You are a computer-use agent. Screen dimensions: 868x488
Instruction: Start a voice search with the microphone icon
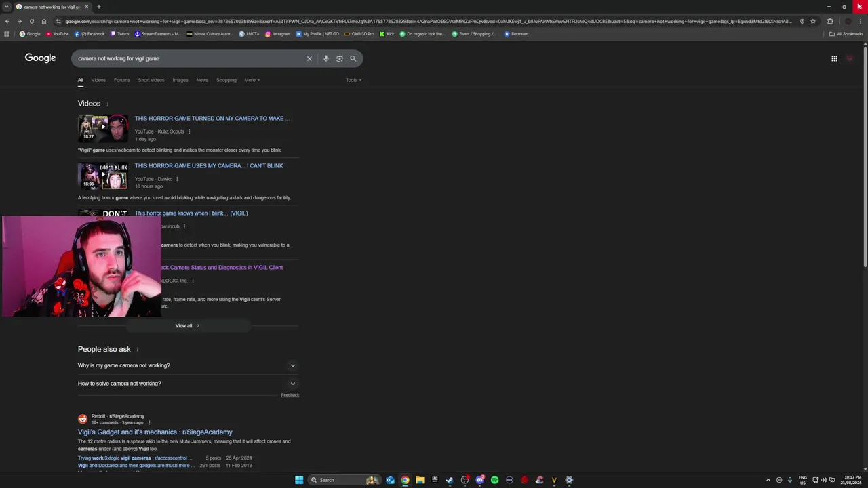pyautogui.click(x=326, y=58)
